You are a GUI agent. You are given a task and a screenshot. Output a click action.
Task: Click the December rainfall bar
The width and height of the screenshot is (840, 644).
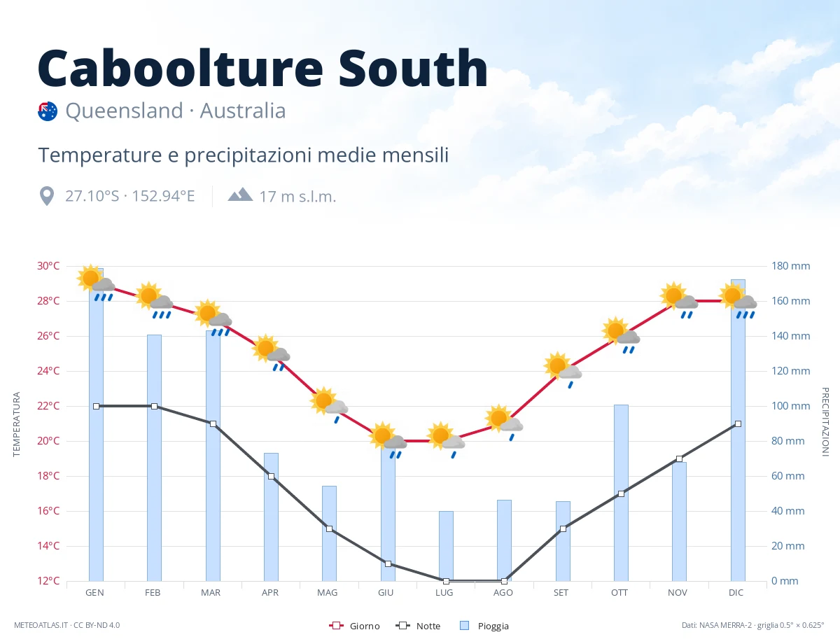[x=738, y=430]
